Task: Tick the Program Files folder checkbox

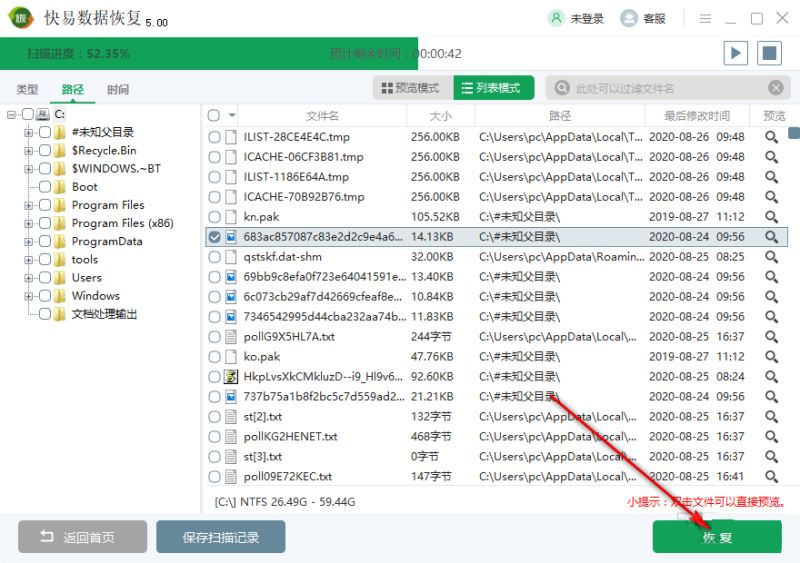Action: point(45,205)
